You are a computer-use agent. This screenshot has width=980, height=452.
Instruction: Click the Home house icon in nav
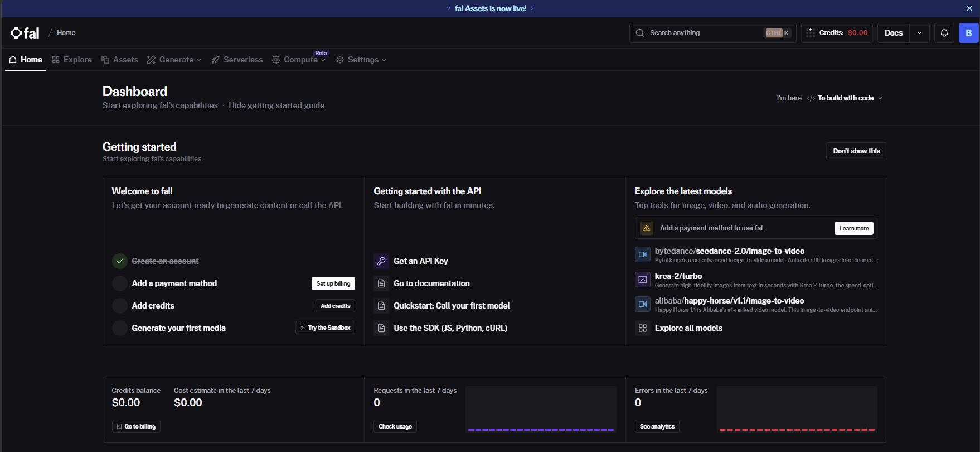coord(13,60)
